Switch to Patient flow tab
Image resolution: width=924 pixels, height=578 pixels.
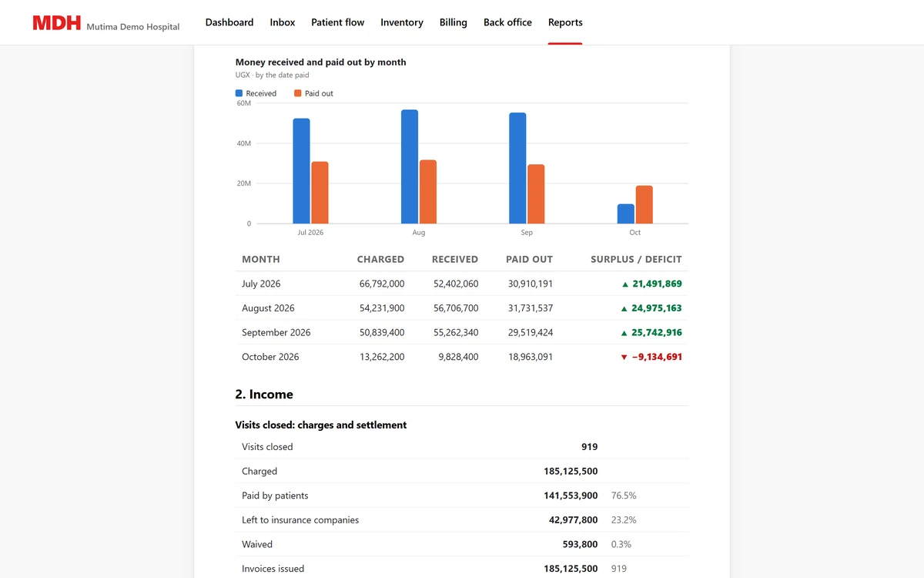(x=338, y=22)
